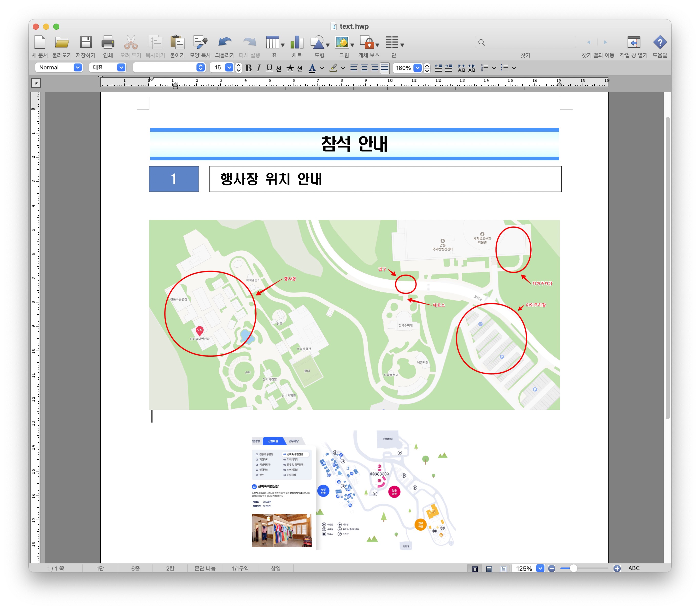Click the Save (저장하기) icon
This screenshot has height=610, width=700.
point(86,43)
